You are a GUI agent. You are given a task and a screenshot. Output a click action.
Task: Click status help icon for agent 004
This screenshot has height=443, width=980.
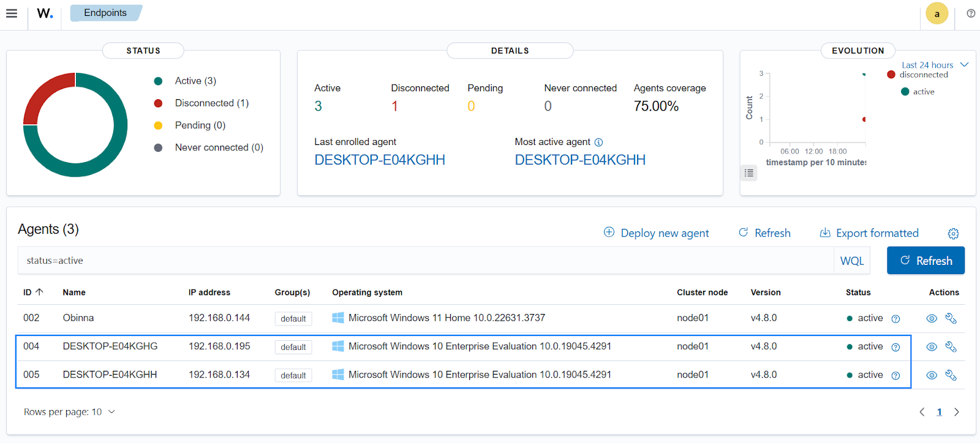(895, 347)
